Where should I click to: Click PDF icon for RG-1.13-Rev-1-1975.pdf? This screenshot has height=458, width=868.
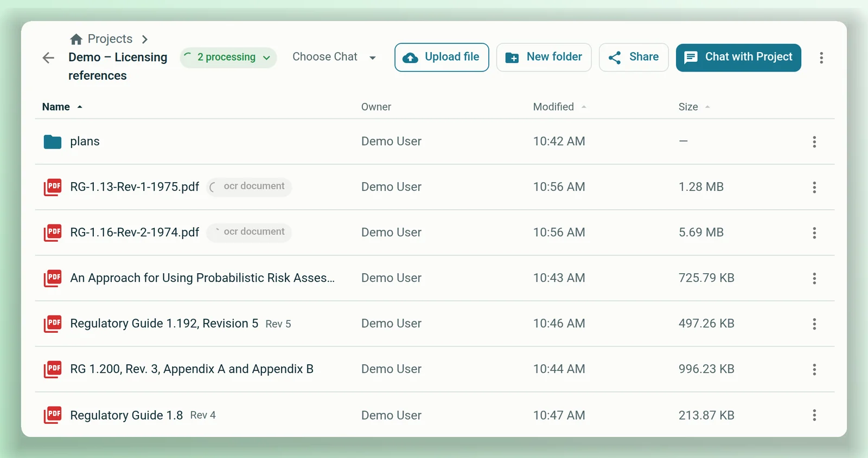[53, 188]
